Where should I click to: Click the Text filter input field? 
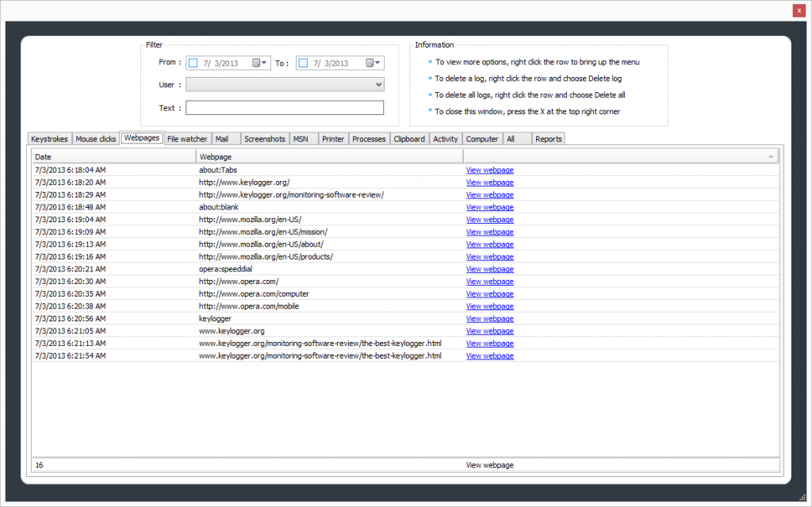tap(284, 108)
